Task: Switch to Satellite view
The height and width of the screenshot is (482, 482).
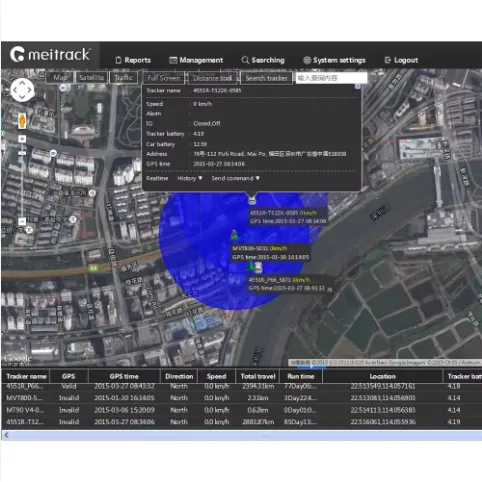Action: click(x=92, y=78)
